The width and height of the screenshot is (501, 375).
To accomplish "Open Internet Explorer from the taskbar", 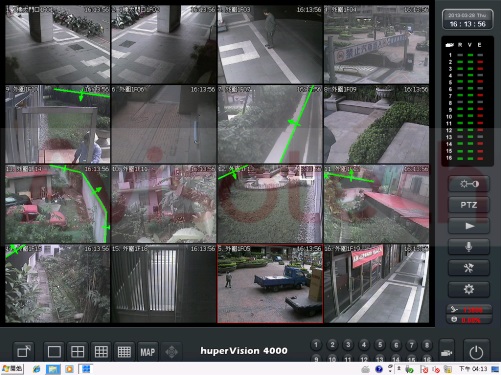I will pyautogui.click(x=36, y=369).
